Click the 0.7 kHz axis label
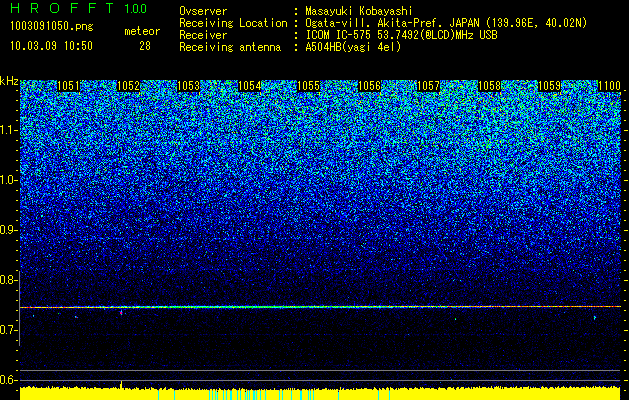629x400 pixels. click(8, 330)
